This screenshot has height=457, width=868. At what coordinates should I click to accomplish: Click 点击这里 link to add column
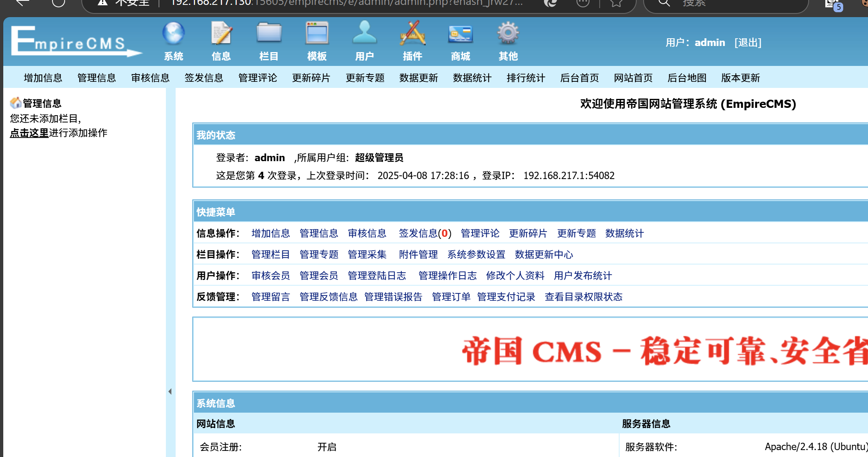[x=29, y=133]
